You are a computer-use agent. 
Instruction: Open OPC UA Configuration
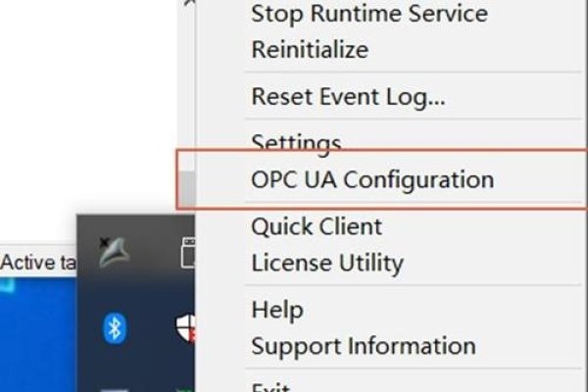372,179
